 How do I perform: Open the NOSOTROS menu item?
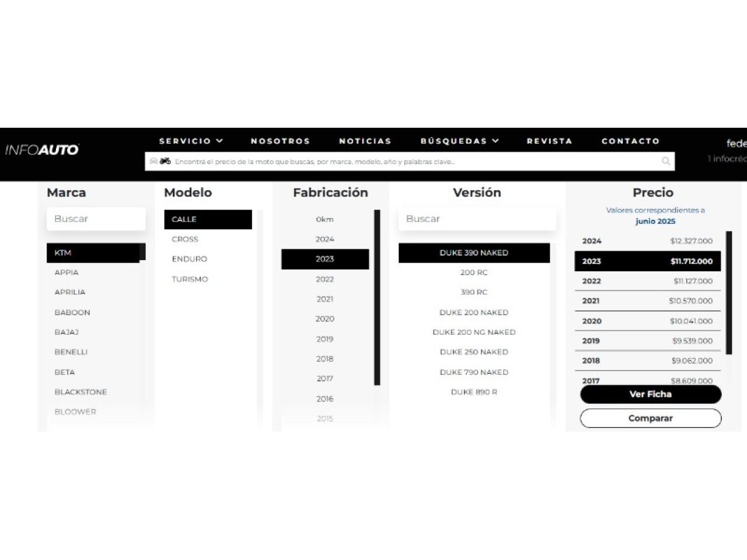280,141
